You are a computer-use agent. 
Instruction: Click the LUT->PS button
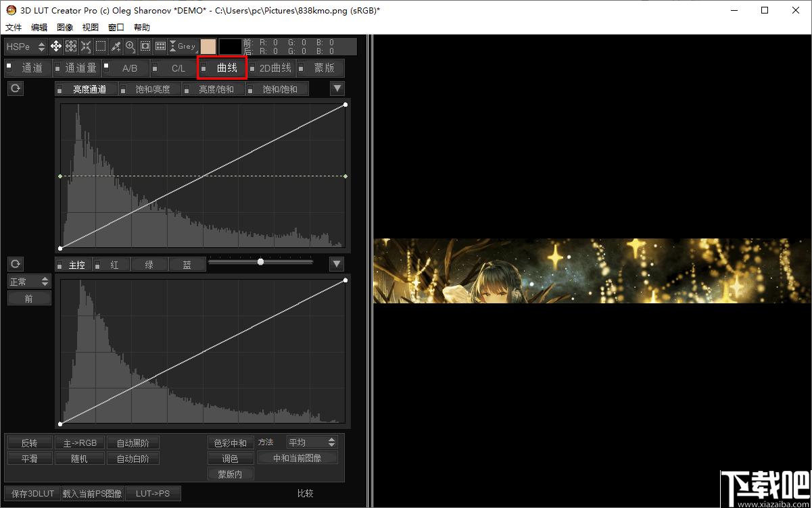pos(153,494)
